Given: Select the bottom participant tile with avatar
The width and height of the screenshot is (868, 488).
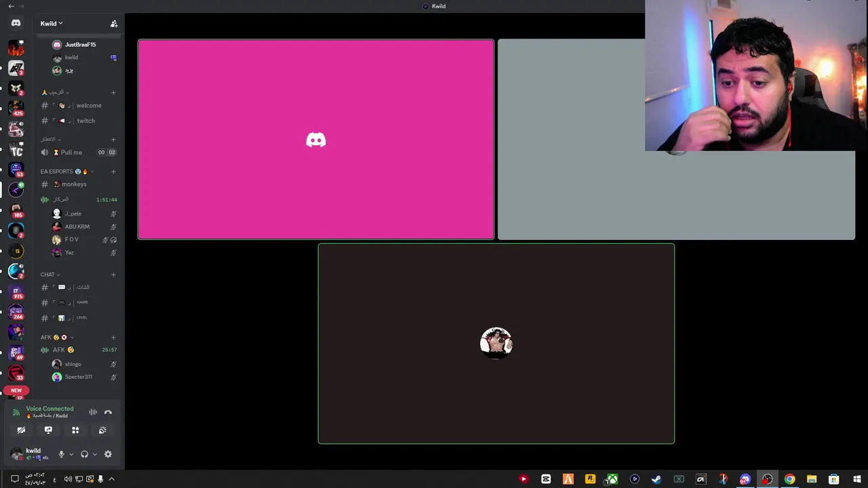Looking at the screenshot, I should [x=496, y=344].
